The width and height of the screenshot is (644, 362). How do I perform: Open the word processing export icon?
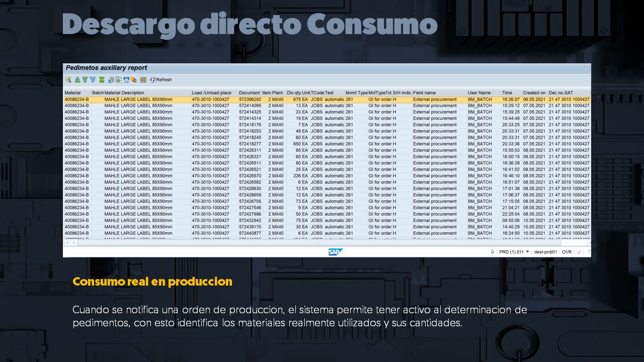pos(126,79)
